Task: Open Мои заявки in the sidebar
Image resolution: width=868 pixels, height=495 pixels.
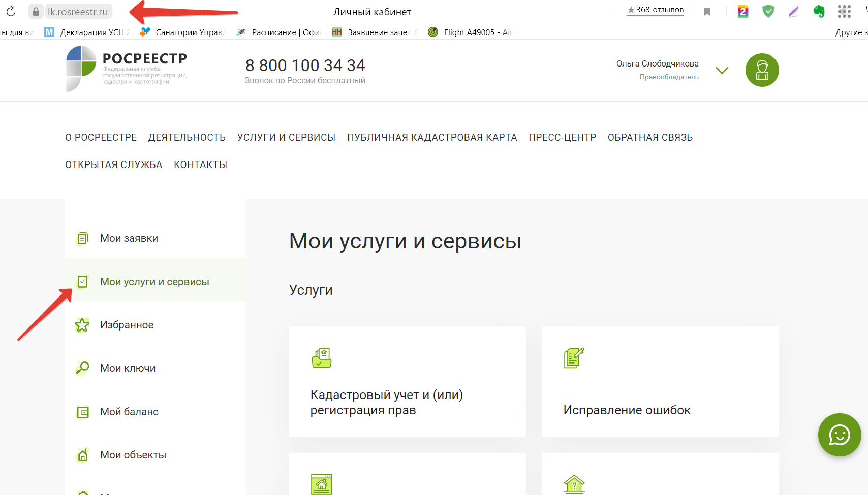Action: (x=129, y=238)
